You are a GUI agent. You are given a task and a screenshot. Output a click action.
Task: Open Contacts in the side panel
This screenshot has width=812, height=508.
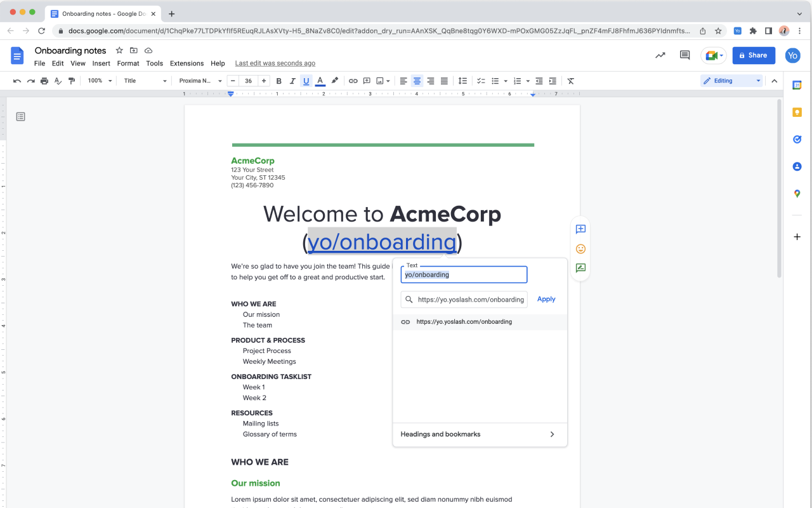797,166
